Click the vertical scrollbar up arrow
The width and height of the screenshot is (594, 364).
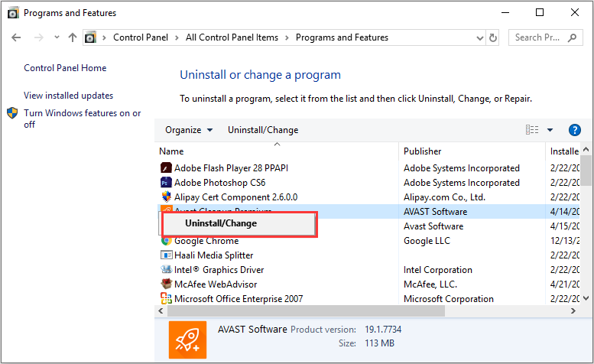point(586,150)
